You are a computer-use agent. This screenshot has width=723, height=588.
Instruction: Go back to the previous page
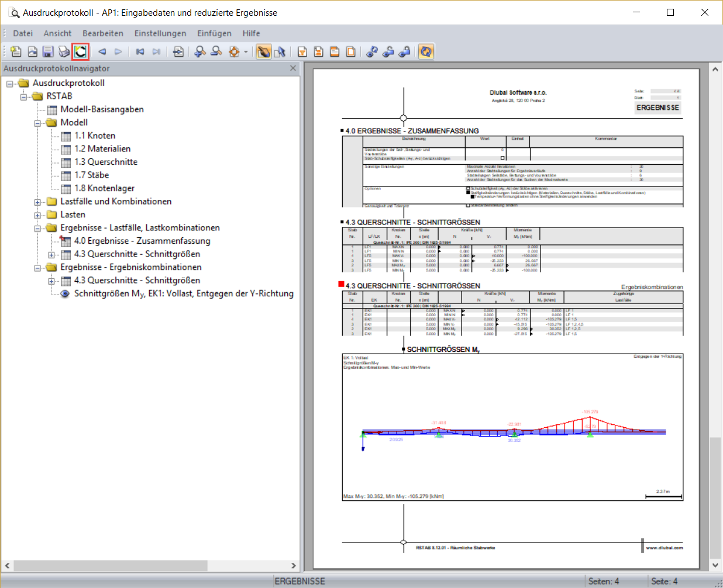(101, 51)
